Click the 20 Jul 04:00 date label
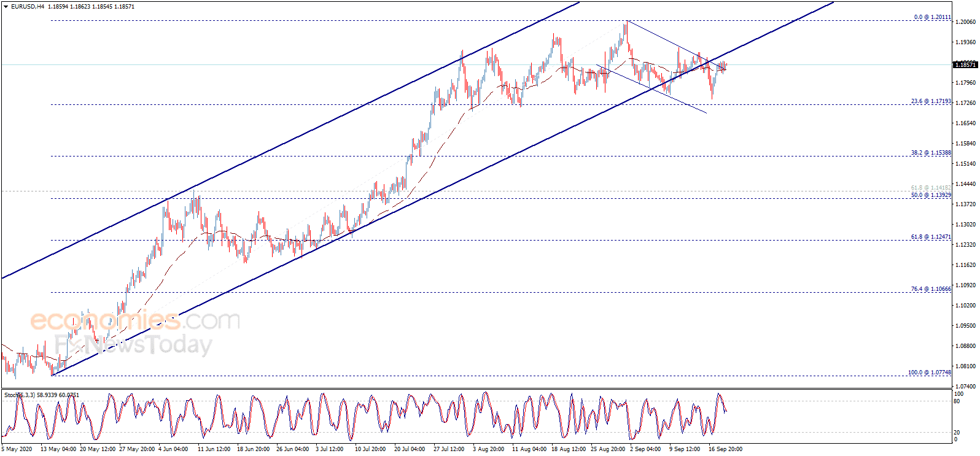 pos(410,449)
